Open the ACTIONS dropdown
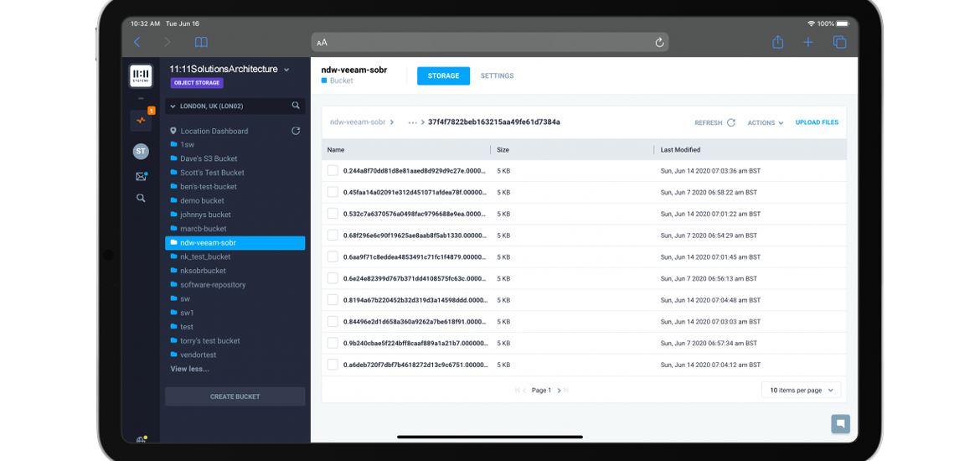This screenshot has width=980, height=461. (765, 122)
